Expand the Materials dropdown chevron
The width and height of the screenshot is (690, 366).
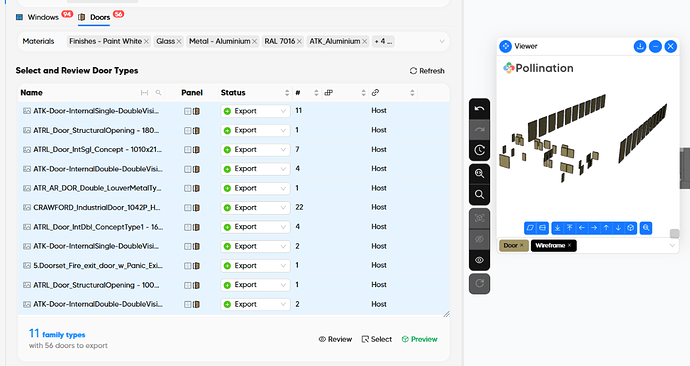[x=442, y=41]
